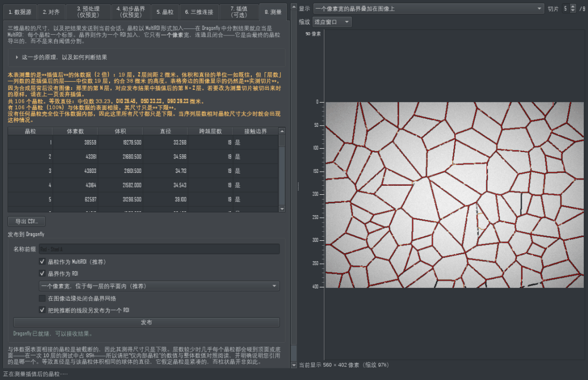The height and width of the screenshot is (380, 588).
Task: Click the 名称前缀 input field
Action: coord(159,249)
